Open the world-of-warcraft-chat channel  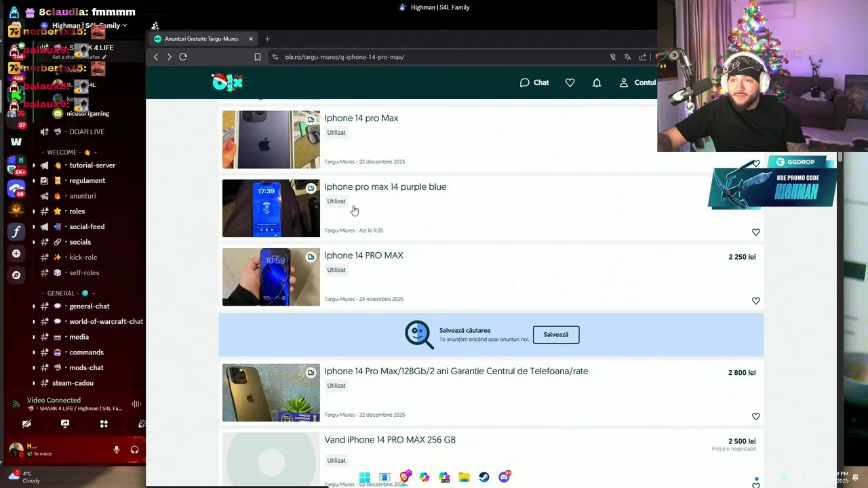click(x=106, y=322)
